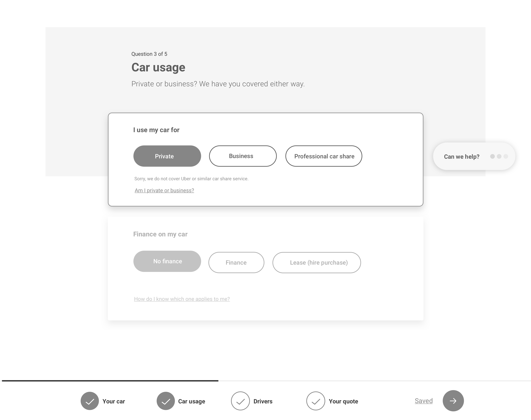
Task: Select Lease (hire purchase) option
Action: click(x=317, y=262)
